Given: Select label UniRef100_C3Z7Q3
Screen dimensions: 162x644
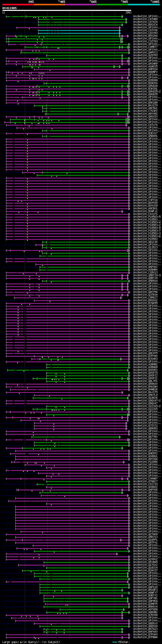Looking at the screenshot, I should click(x=145, y=41).
